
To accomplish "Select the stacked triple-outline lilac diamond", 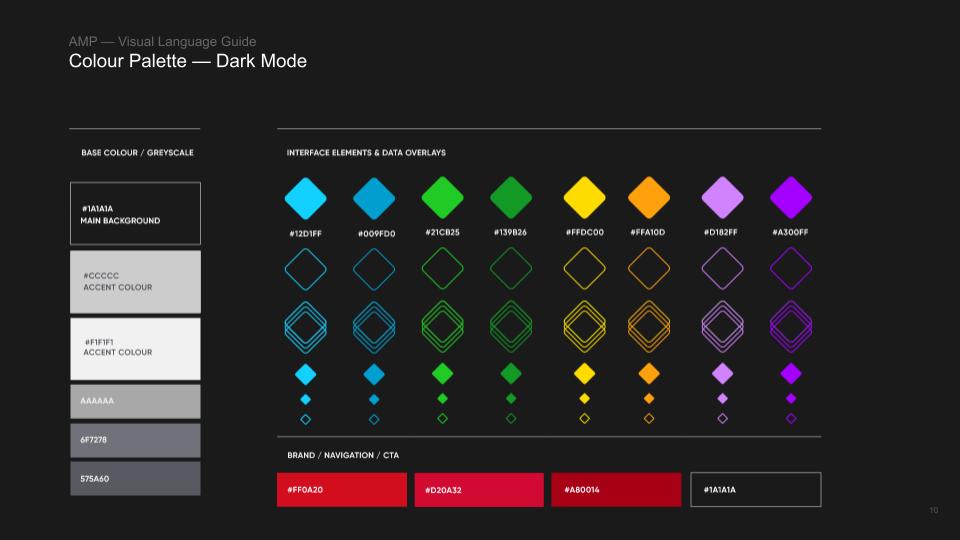I will (722, 326).
